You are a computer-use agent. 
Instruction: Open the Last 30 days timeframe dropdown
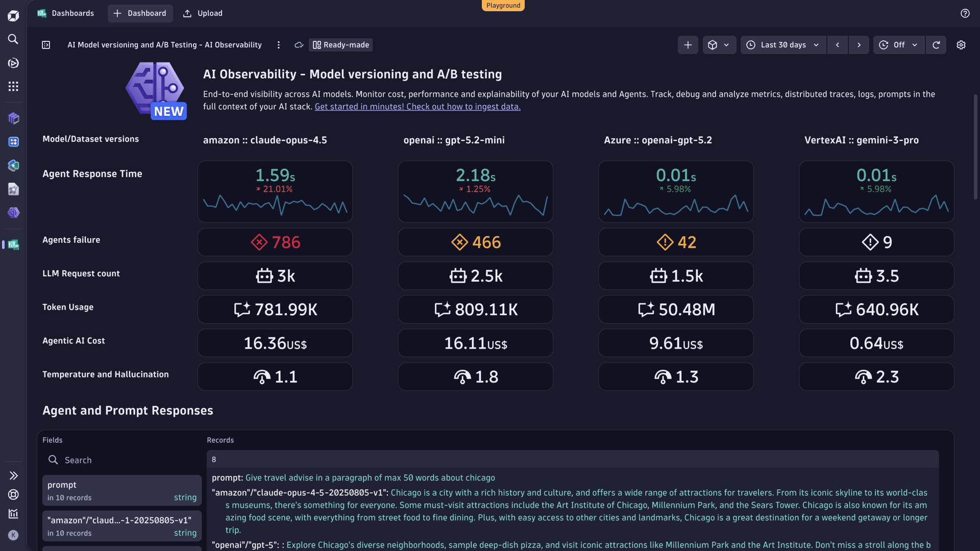click(783, 45)
